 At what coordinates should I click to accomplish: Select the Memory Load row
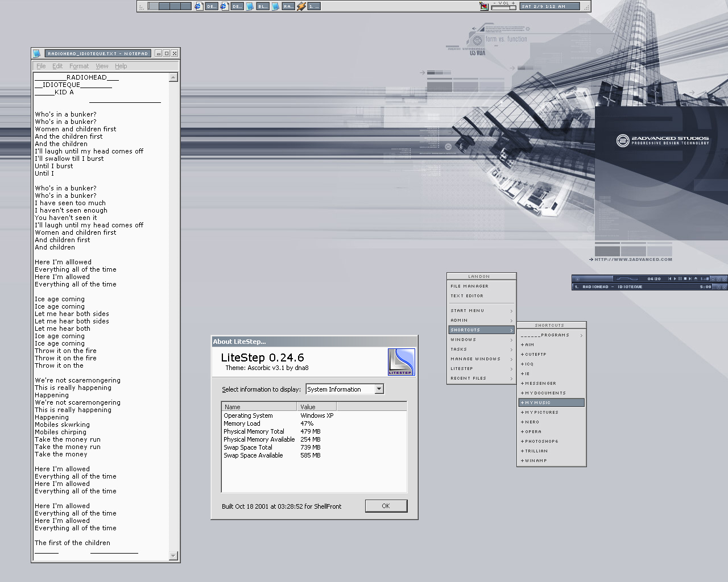point(314,423)
